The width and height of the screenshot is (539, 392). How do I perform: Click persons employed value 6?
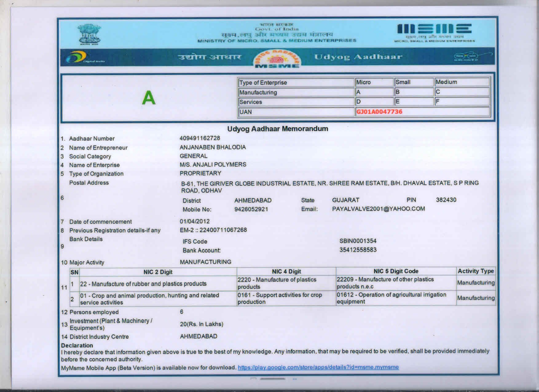pos(181,312)
